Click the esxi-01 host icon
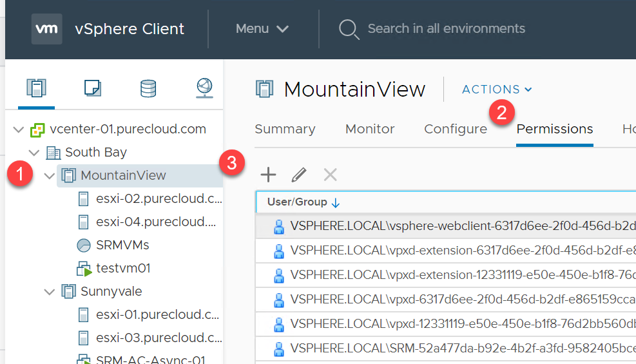Screen dimensions: 636x364 pyautogui.click(x=83, y=315)
